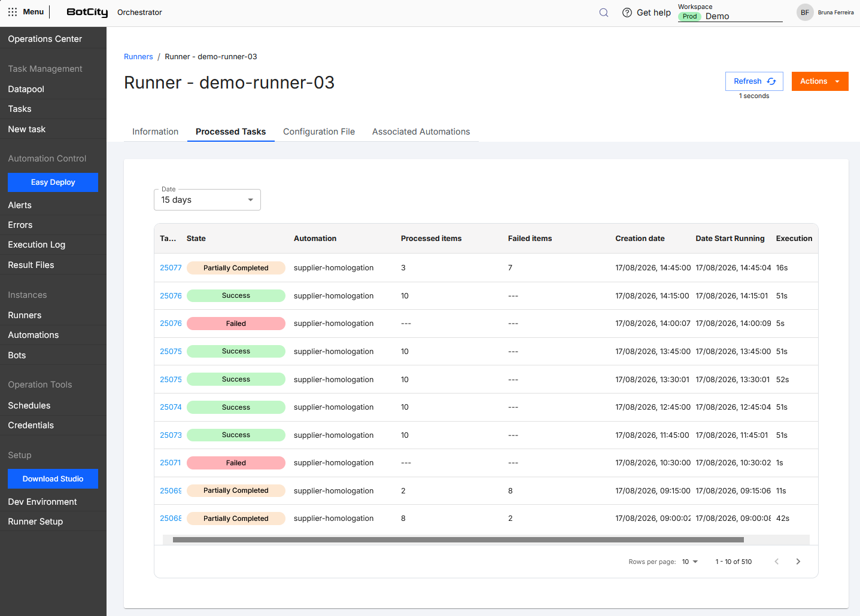This screenshot has height=616, width=860.
Task: Open task 25077 link
Action: click(x=171, y=268)
